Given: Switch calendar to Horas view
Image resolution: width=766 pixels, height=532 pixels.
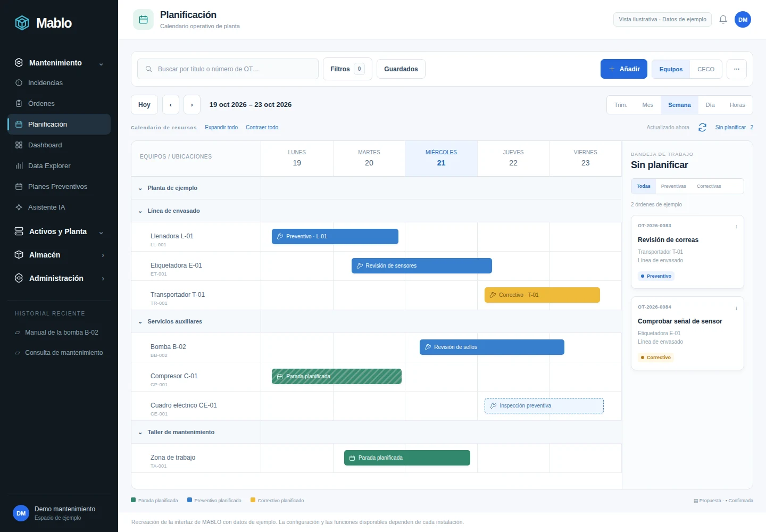Looking at the screenshot, I should point(737,105).
